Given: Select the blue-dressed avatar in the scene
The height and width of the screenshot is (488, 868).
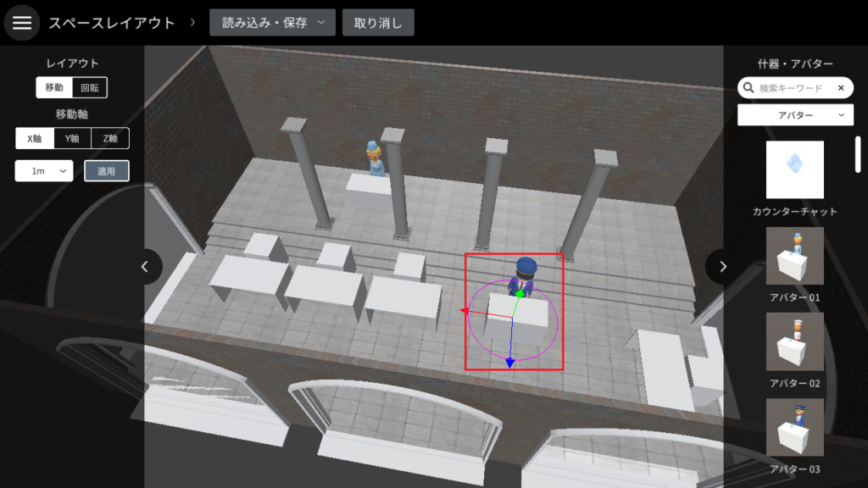Looking at the screenshot, I should [x=376, y=158].
